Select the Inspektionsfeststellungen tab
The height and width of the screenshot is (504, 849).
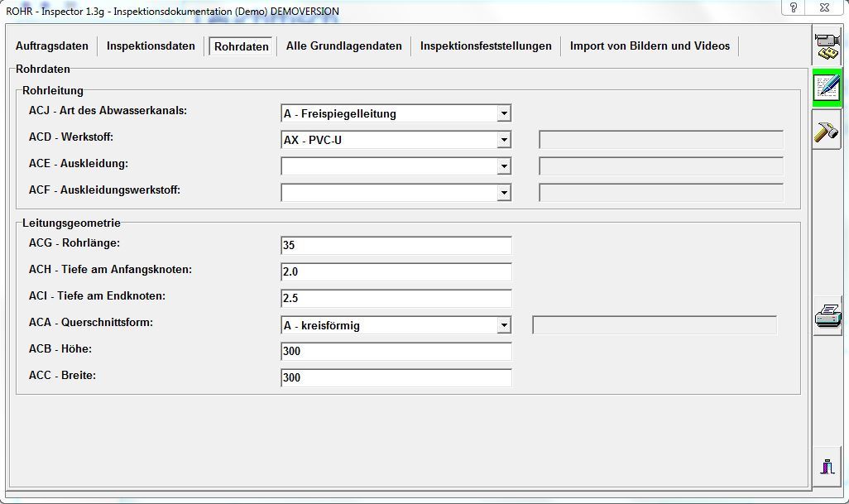click(486, 46)
